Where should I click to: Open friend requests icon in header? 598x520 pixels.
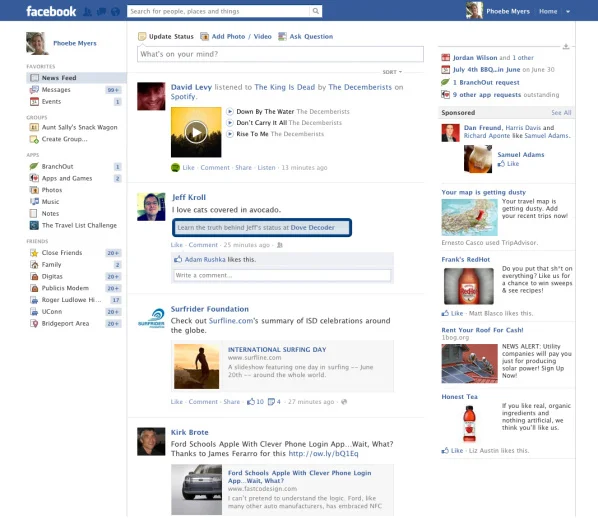click(x=87, y=12)
